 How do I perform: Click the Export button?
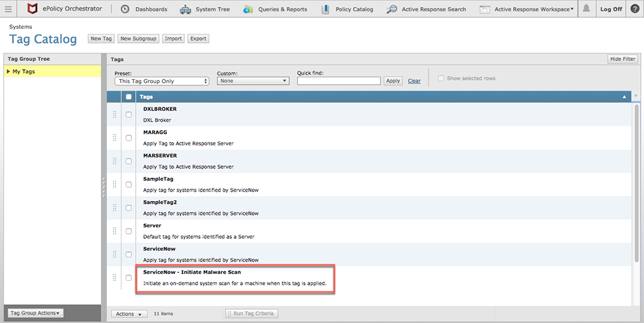click(x=198, y=38)
